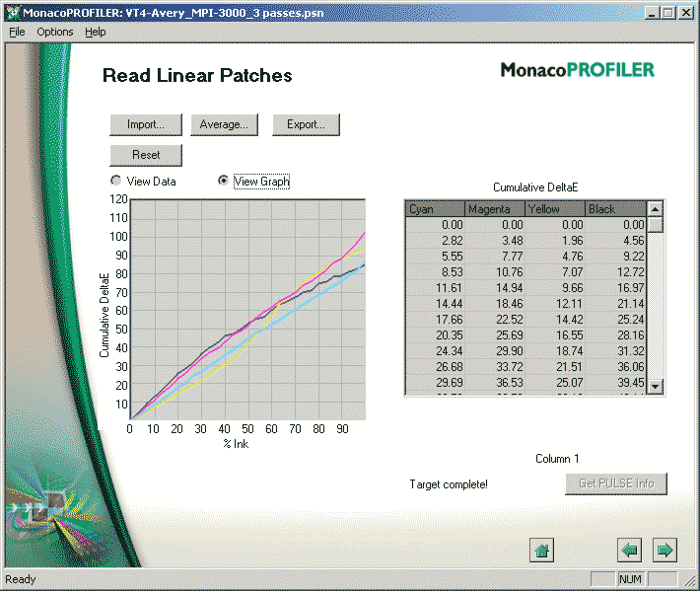Click the green forward arrow button
The width and height of the screenshot is (700, 591).
(665, 550)
